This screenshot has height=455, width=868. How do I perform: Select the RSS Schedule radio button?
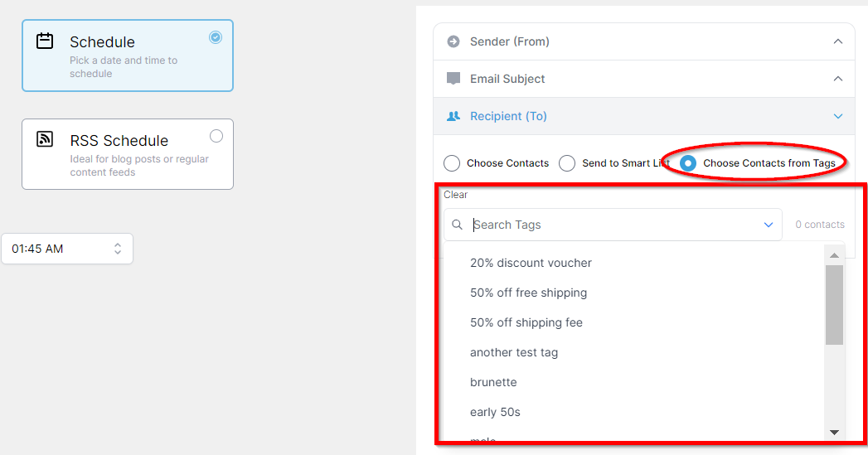[216, 136]
